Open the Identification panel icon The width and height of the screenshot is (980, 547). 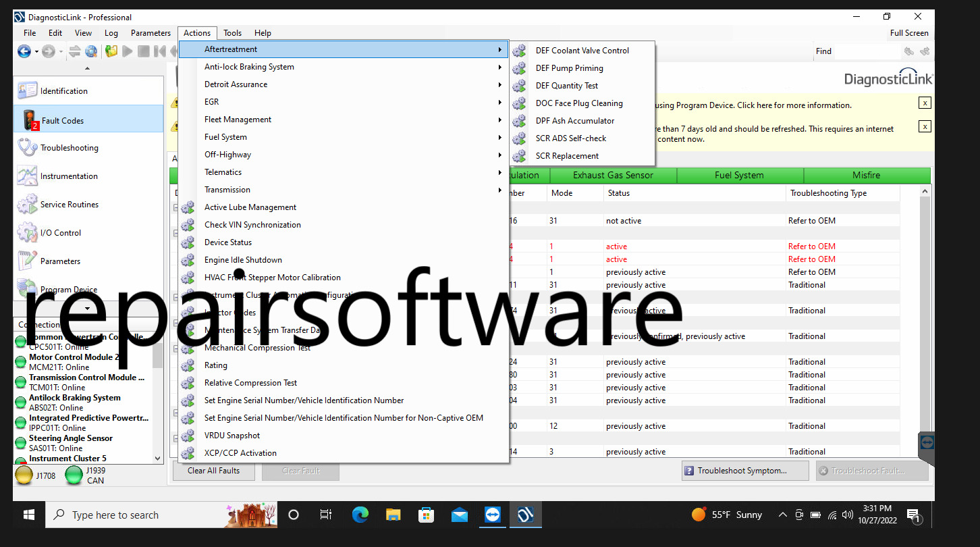tap(28, 90)
